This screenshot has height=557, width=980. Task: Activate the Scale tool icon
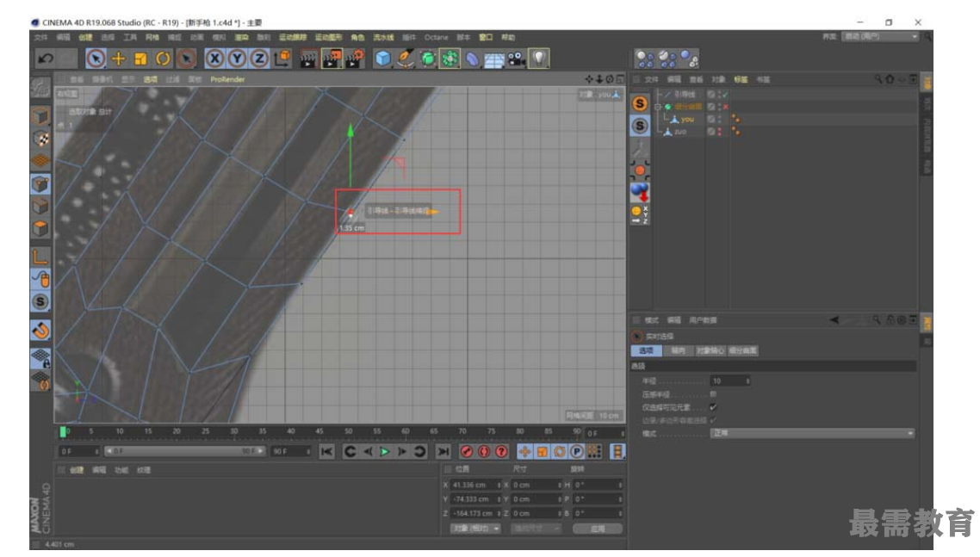pyautogui.click(x=140, y=59)
